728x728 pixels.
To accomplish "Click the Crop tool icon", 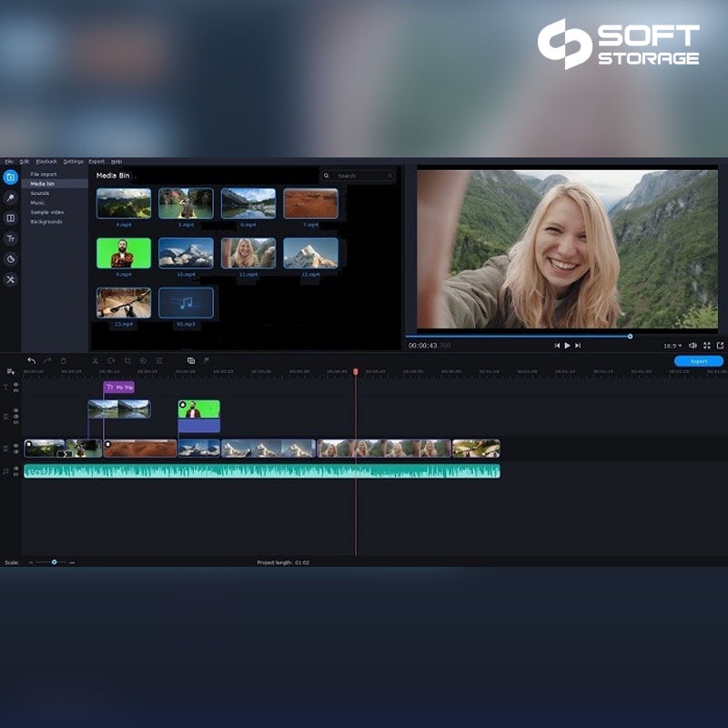I will [127, 361].
